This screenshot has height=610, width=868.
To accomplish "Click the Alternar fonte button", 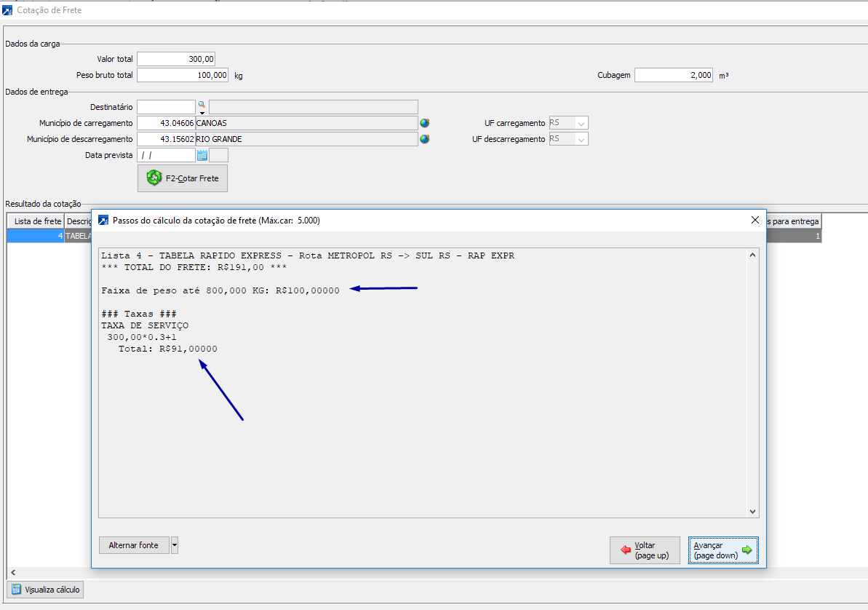I will 134,545.
